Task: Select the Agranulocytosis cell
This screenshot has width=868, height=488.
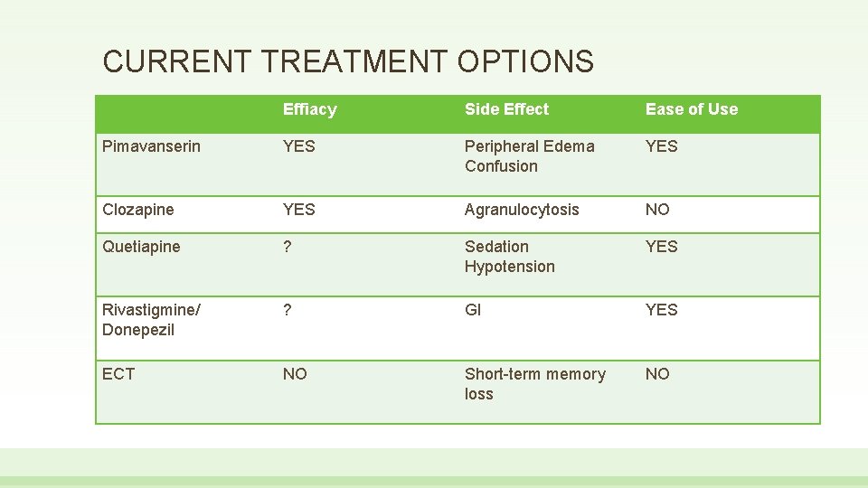Action: pos(522,210)
